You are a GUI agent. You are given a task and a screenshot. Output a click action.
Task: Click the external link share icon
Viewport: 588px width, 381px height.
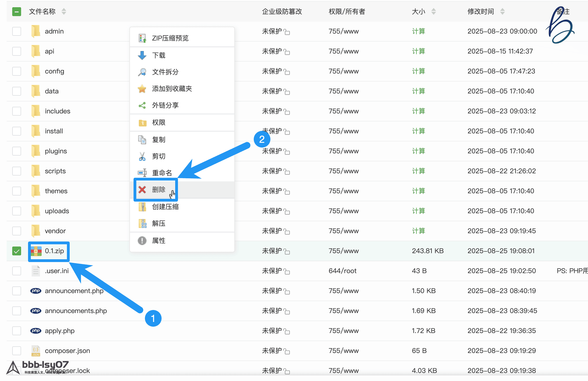pos(142,105)
